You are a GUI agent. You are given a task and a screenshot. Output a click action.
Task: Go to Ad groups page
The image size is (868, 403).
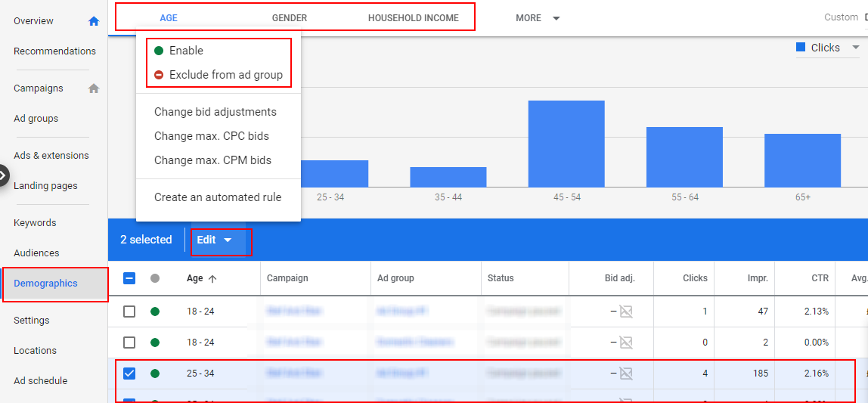coord(36,119)
